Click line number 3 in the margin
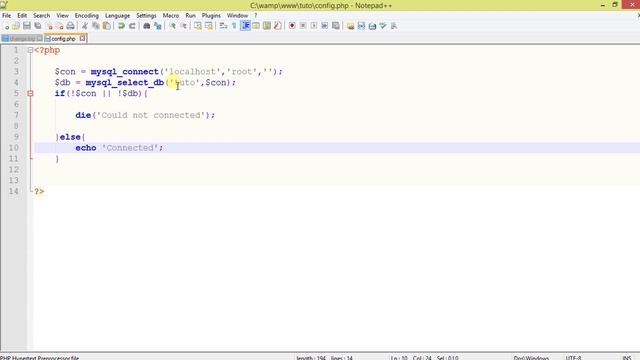Image resolution: width=640 pixels, height=360 pixels. click(16, 72)
